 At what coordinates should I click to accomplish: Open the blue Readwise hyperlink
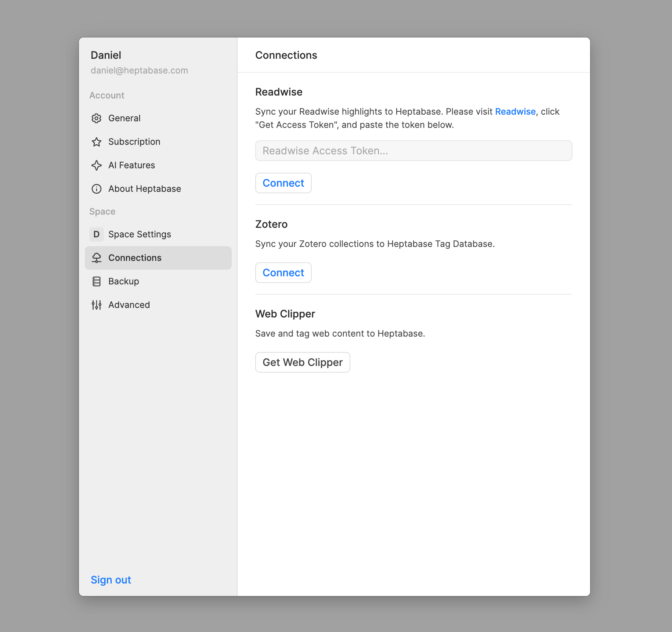(x=515, y=112)
